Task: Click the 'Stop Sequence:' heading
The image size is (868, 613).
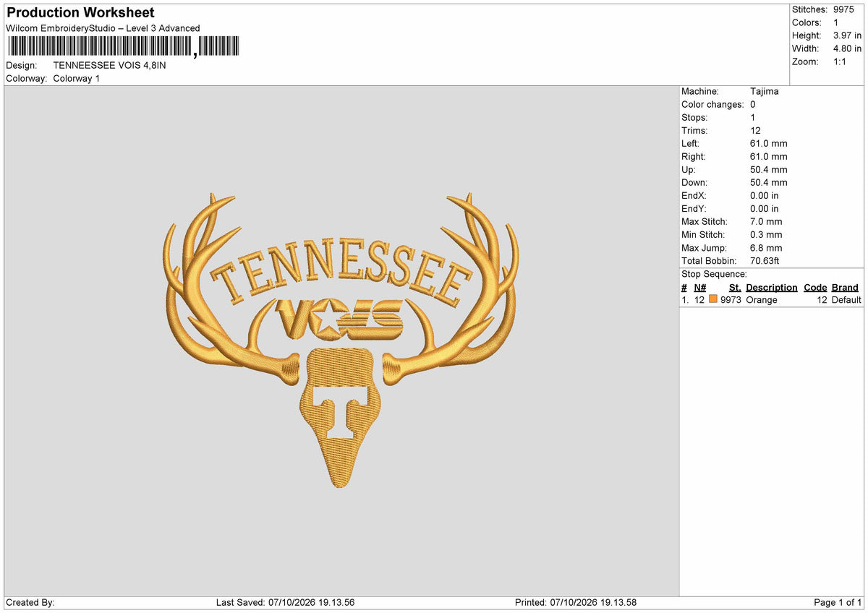Action: point(714,274)
